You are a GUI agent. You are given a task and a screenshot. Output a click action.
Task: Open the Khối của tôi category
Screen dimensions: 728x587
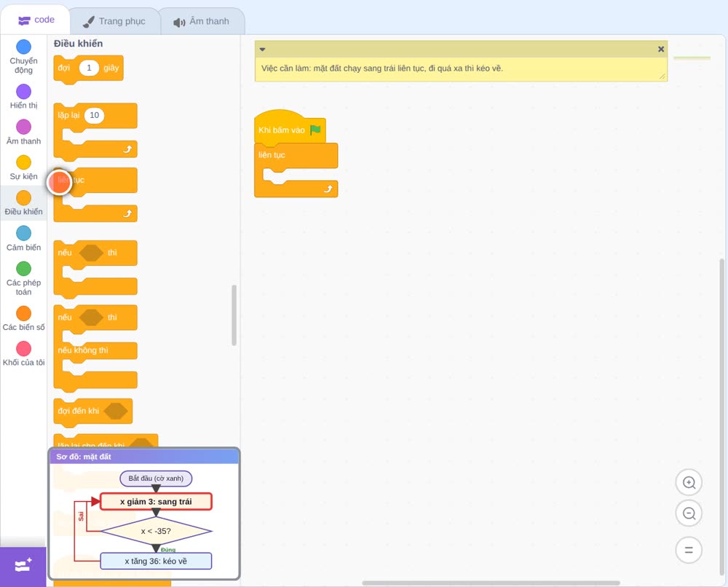coord(24,354)
